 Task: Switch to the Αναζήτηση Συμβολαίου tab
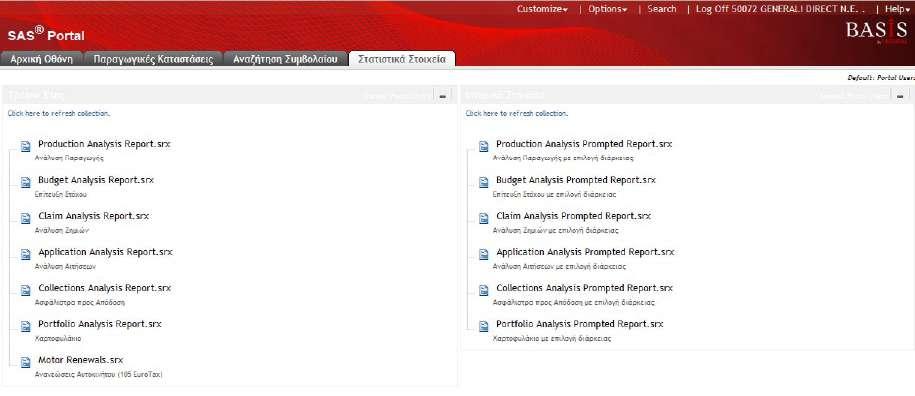(285, 59)
